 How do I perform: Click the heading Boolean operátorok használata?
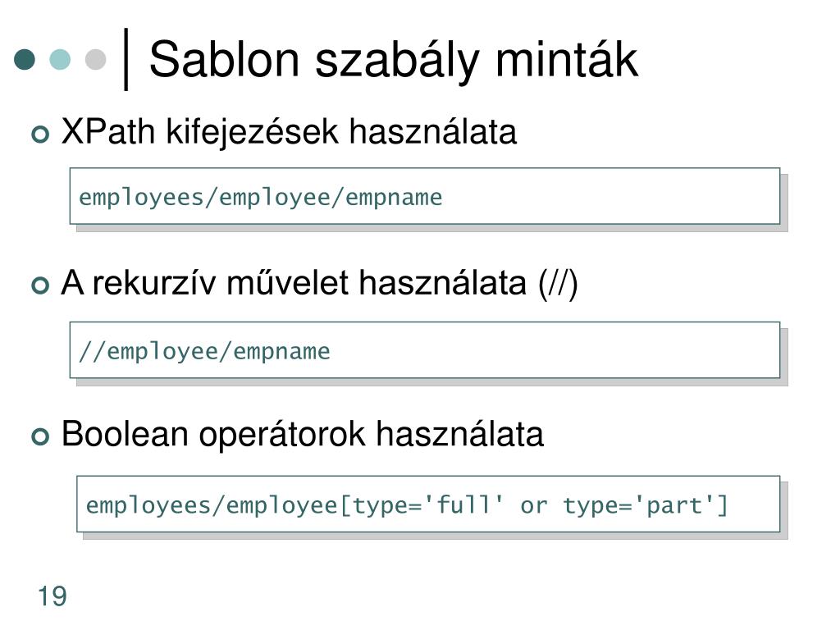[302, 434]
